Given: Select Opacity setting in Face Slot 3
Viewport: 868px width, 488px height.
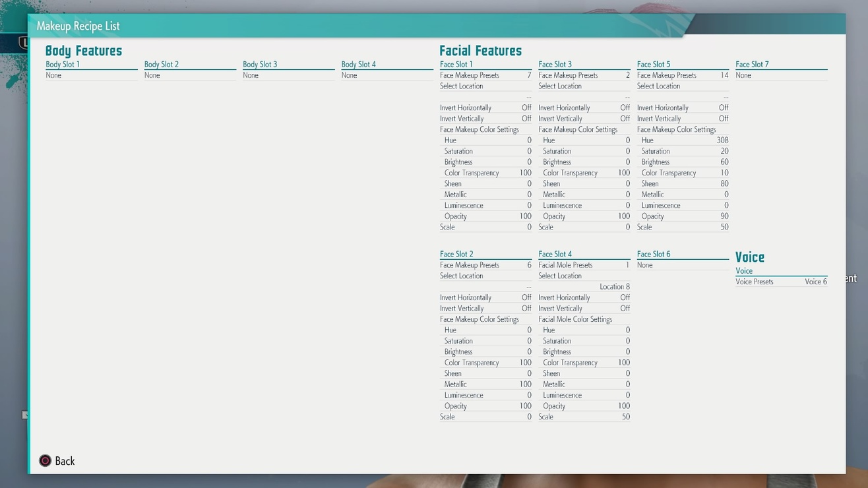Looking at the screenshot, I should 584,216.
